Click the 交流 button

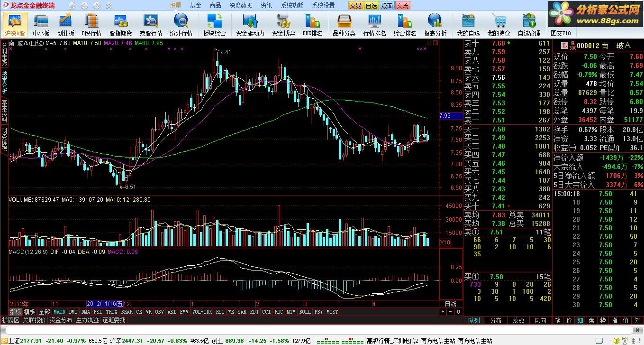point(402,6)
